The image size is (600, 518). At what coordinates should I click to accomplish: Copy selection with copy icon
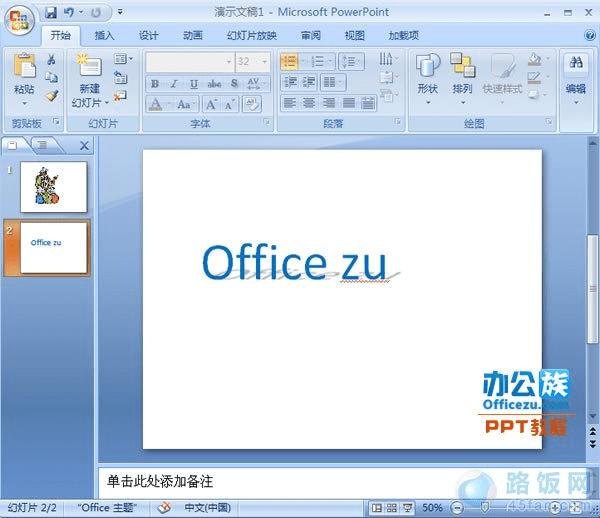coord(51,77)
